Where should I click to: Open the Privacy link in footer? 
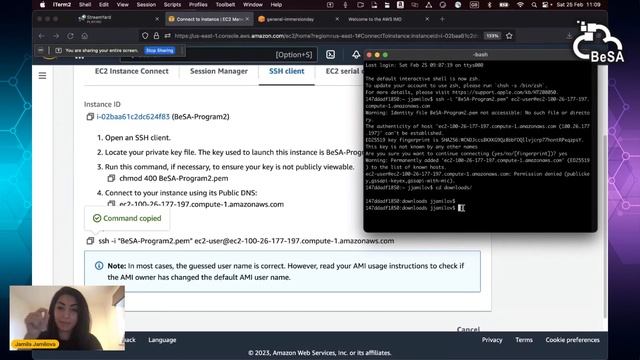click(x=492, y=340)
